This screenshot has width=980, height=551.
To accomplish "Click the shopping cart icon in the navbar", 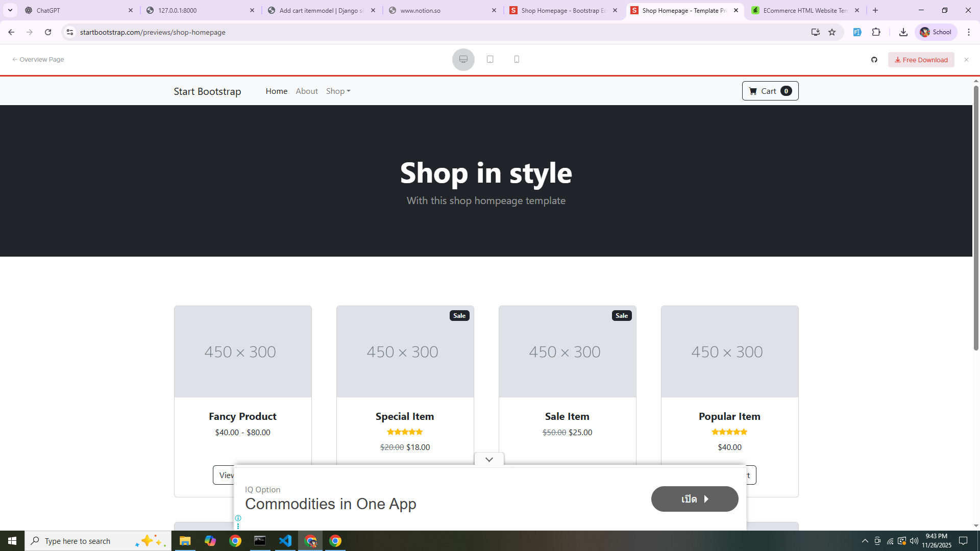I will (x=753, y=91).
